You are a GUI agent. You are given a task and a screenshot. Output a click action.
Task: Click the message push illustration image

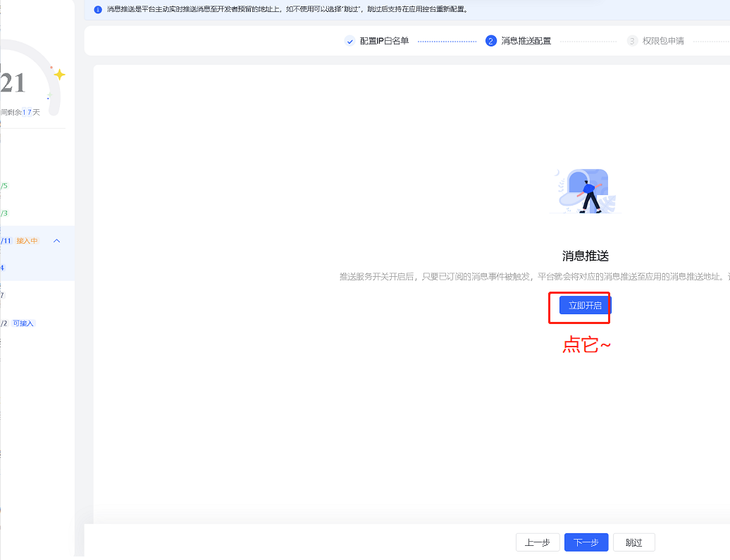coord(586,191)
